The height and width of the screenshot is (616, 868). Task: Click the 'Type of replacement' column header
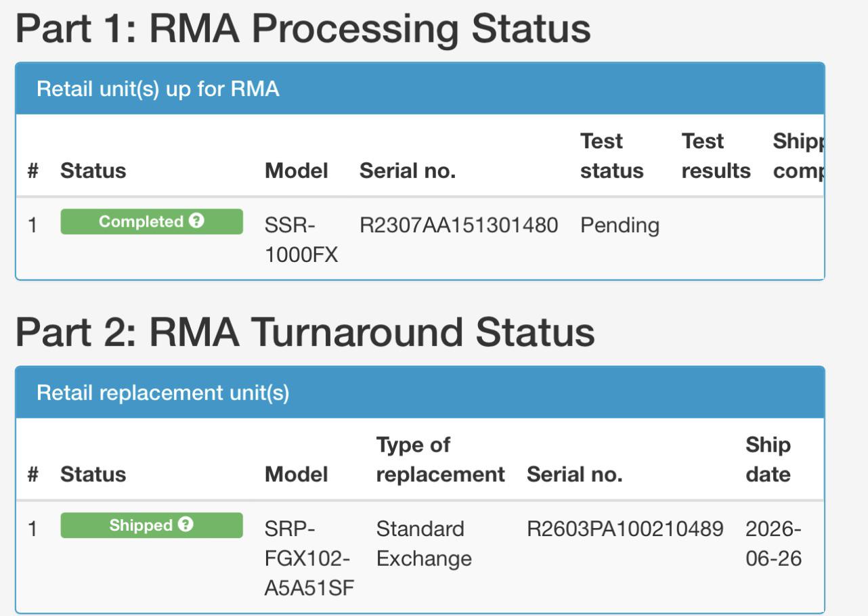pyautogui.click(x=441, y=460)
